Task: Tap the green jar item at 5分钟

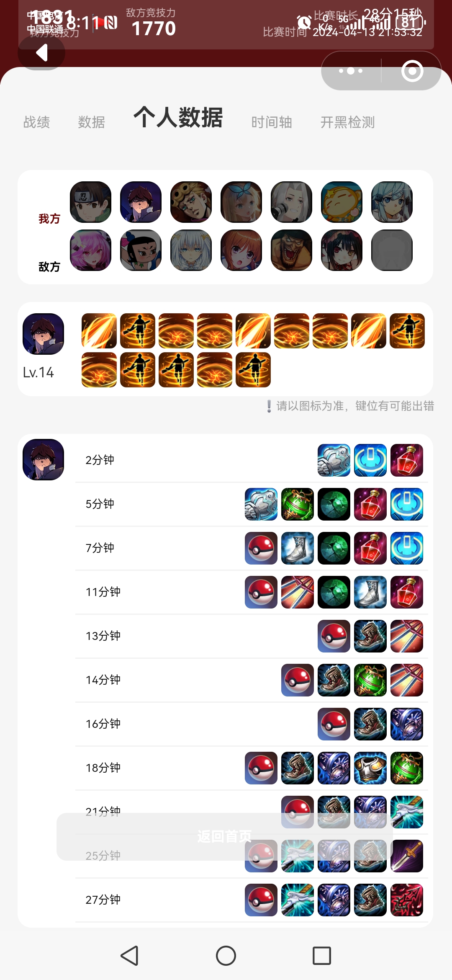Action: pyautogui.click(x=298, y=504)
